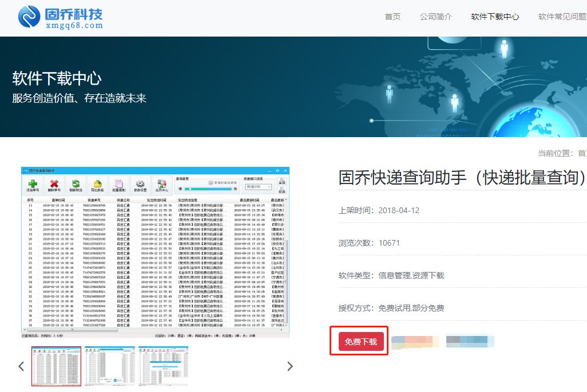Switch to 软件常见问题 in the navigation
The height and width of the screenshot is (392, 587).
click(563, 17)
